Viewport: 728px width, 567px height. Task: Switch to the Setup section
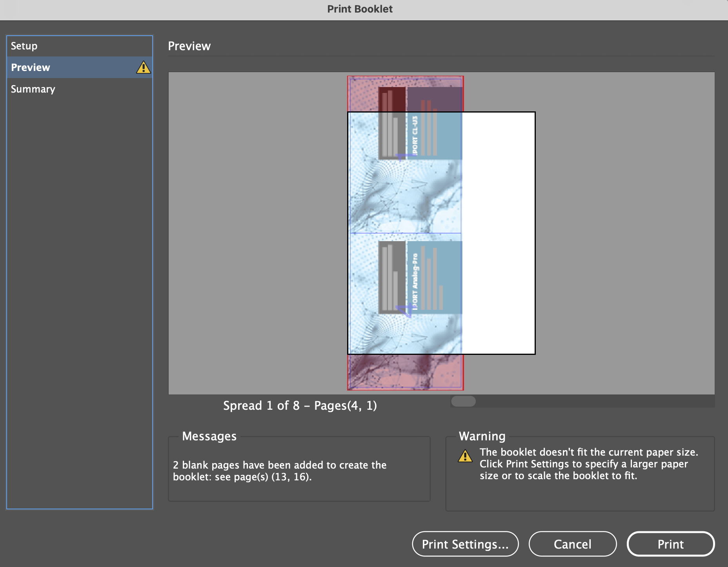[x=24, y=45]
